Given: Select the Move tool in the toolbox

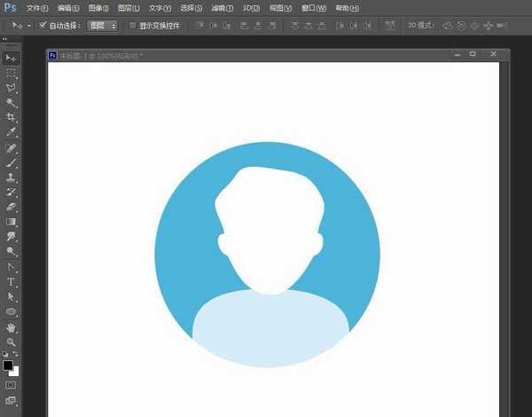Looking at the screenshot, I should click(12, 58).
